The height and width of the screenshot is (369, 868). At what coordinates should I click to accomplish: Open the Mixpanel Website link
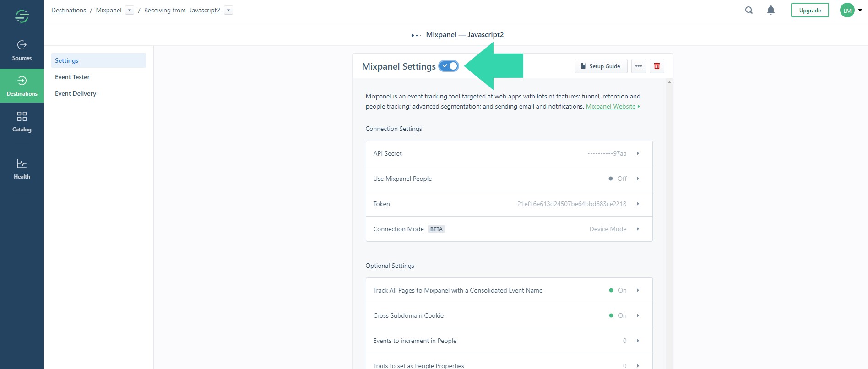tap(610, 106)
